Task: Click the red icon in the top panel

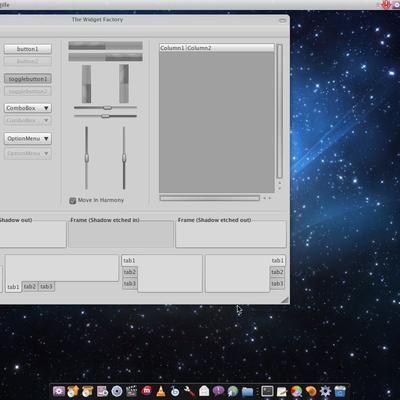Action: point(387,4)
